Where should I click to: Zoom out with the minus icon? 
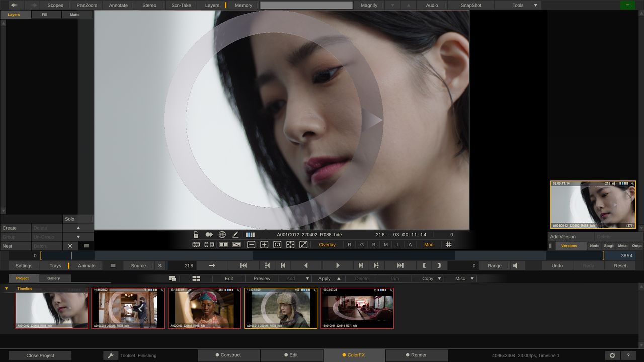click(251, 245)
